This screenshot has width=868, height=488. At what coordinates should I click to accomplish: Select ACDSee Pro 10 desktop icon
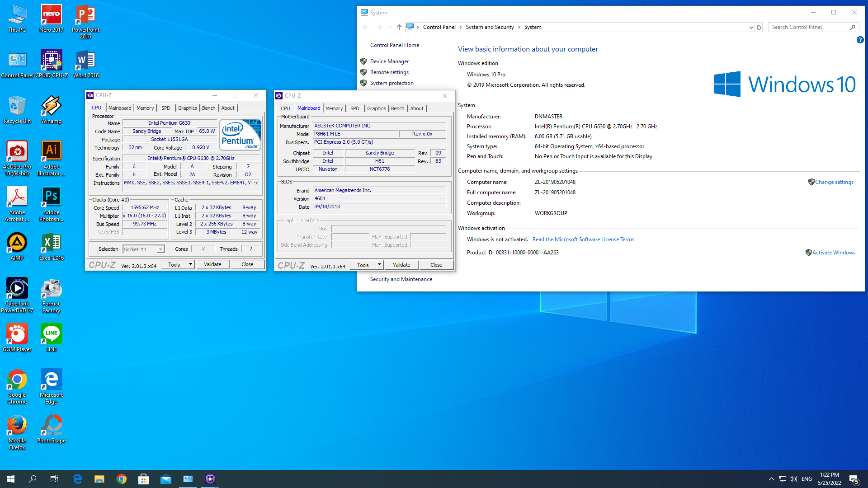[x=17, y=159]
